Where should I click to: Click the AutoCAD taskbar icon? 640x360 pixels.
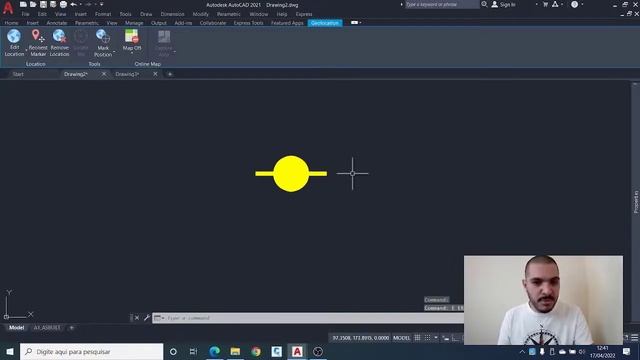pyautogui.click(x=297, y=351)
